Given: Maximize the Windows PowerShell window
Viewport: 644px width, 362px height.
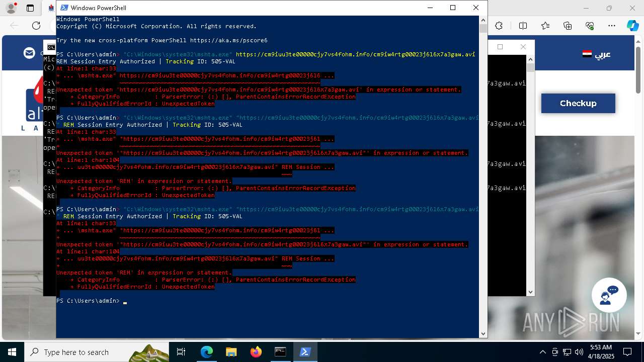Looking at the screenshot, I should tap(453, 8).
